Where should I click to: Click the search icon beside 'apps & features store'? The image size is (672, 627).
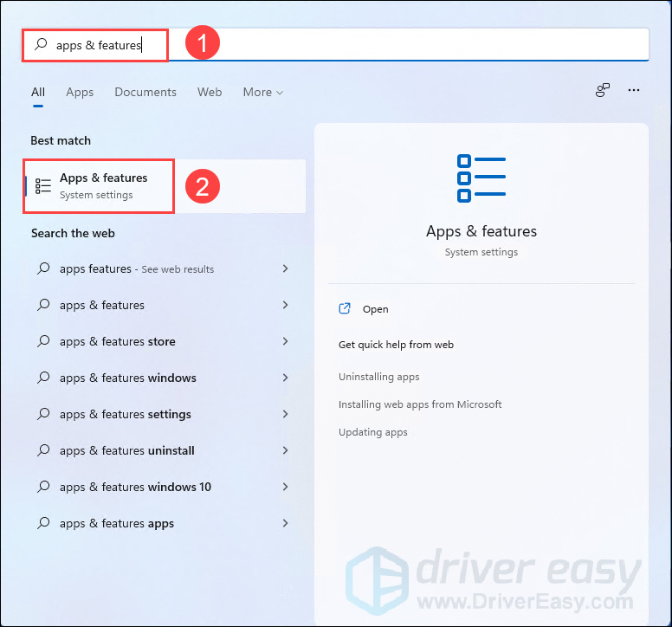coord(43,341)
